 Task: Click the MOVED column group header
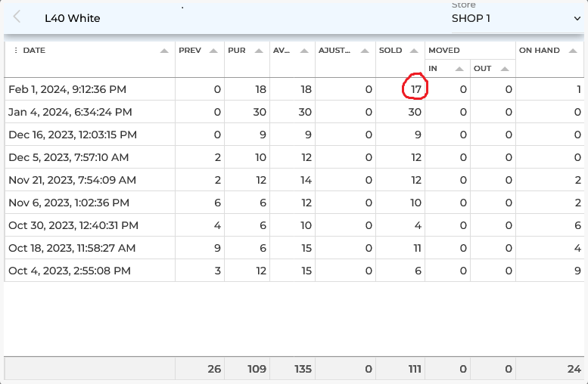pos(444,51)
